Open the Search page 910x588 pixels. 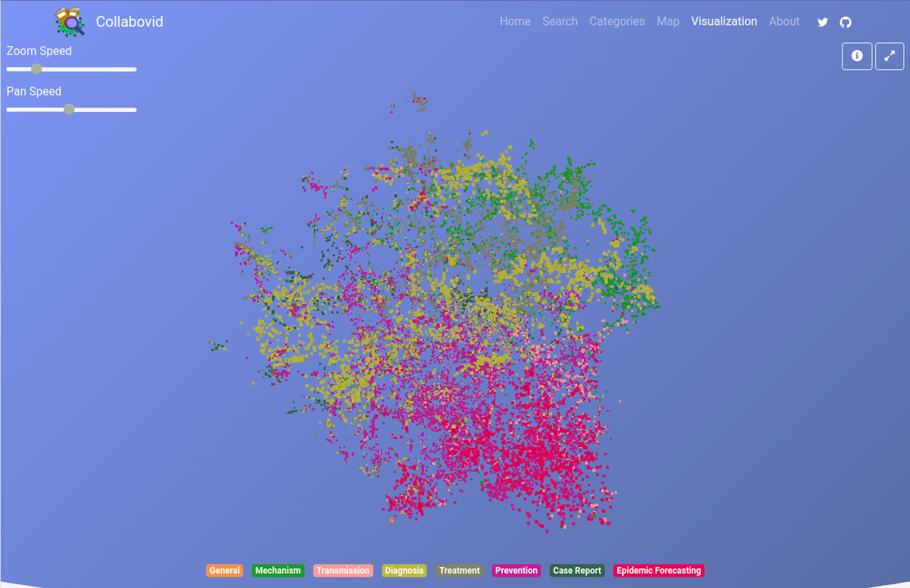click(560, 21)
